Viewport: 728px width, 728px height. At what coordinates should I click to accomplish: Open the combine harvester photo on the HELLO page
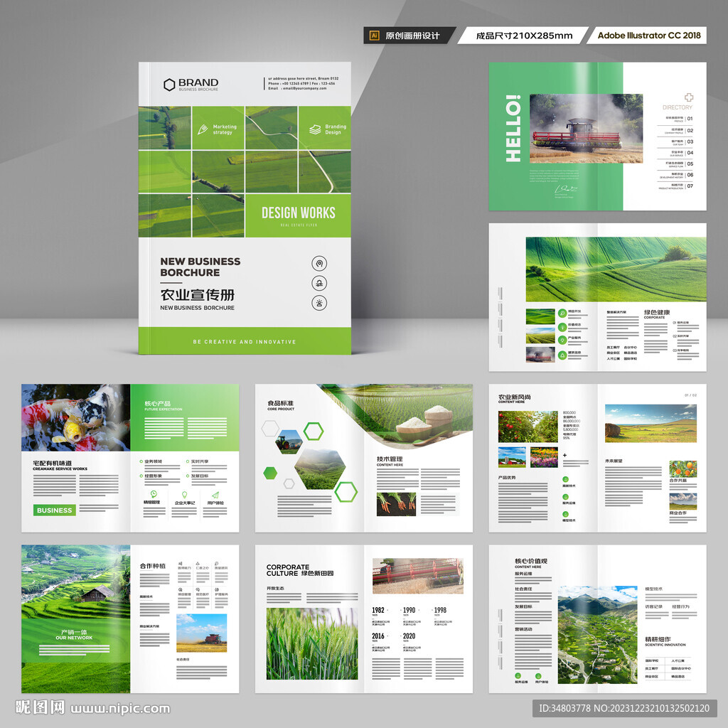point(586,128)
